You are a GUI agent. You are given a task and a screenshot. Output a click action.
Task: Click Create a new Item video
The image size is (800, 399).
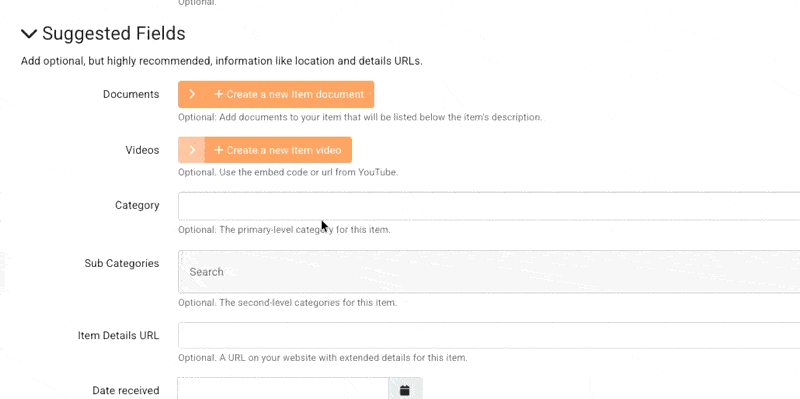278,150
